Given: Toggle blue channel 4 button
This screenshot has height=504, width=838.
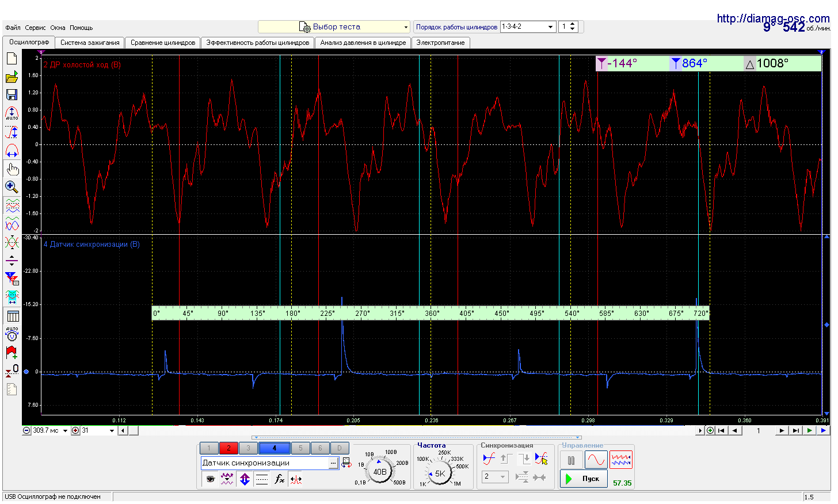Looking at the screenshot, I should [275, 448].
